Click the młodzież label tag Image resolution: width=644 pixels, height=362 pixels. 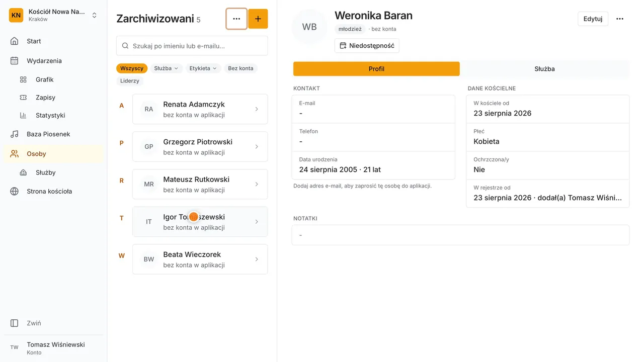pos(350,29)
